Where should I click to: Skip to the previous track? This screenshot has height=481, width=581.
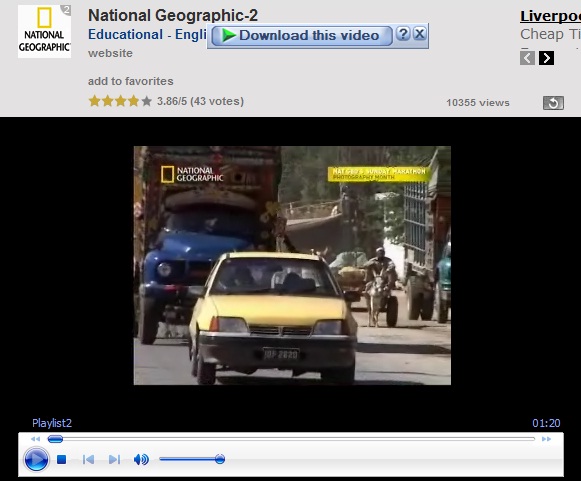coord(88,460)
